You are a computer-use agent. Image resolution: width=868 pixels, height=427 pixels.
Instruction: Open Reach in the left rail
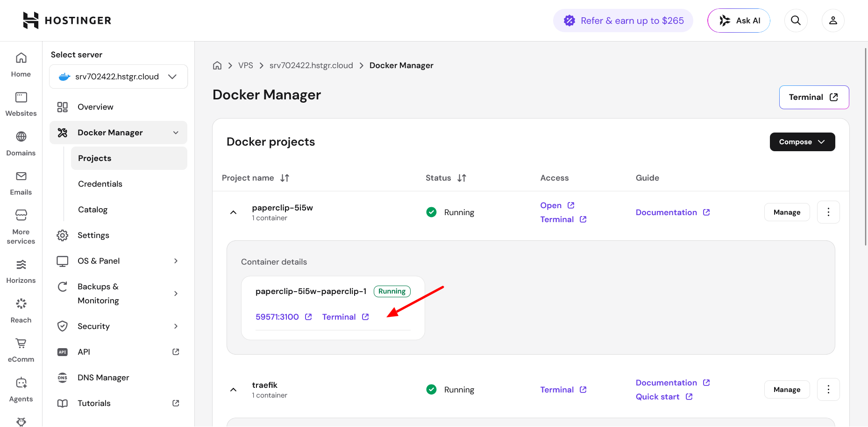click(21, 311)
